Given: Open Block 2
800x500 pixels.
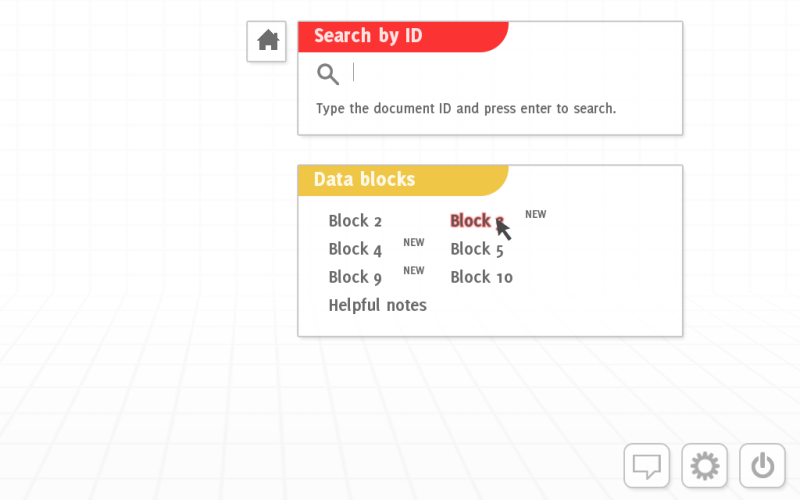Looking at the screenshot, I should tap(355, 221).
